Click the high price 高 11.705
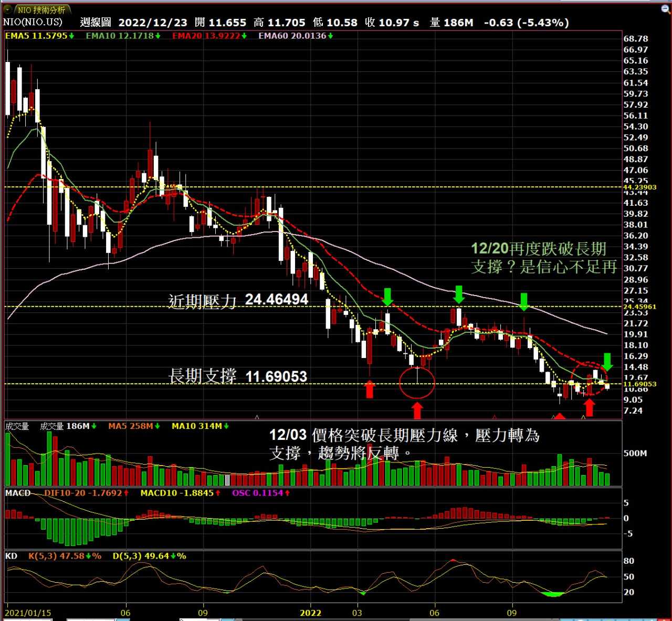 [279, 23]
